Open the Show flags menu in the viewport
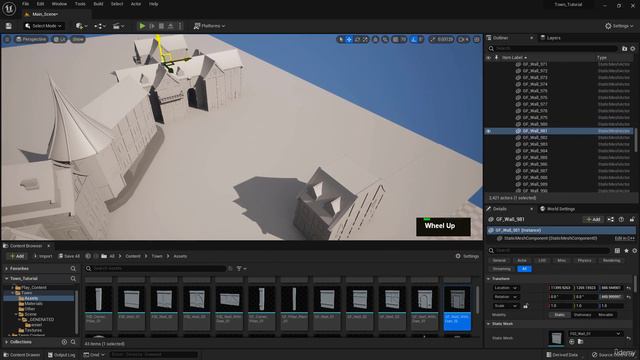Viewport: 640px width, 360px height. coord(78,39)
